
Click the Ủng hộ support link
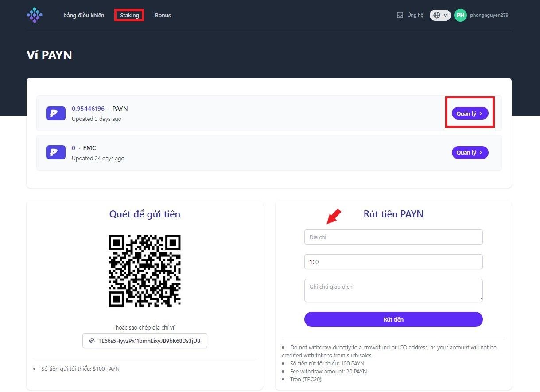point(415,15)
